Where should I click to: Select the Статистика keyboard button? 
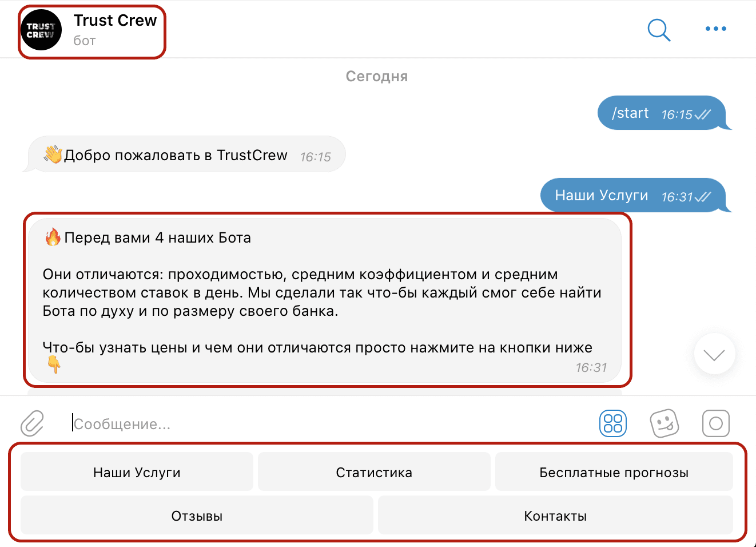coord(374,472)
